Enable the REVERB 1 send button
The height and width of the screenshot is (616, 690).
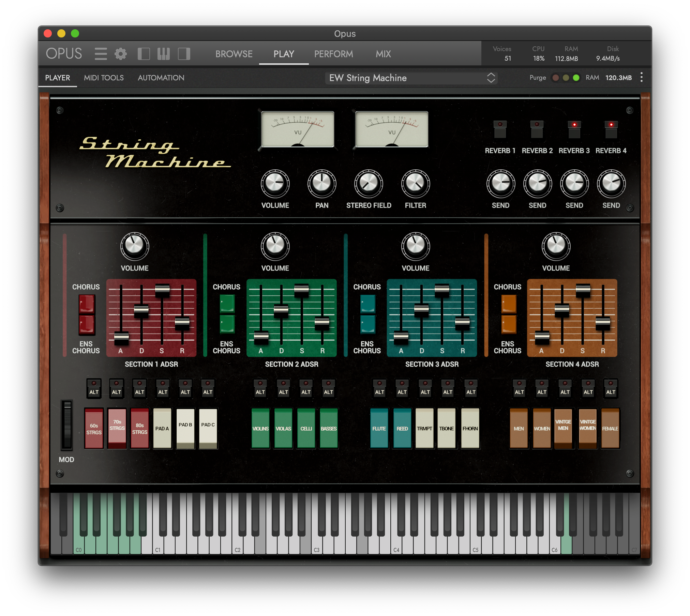[500, 129]
